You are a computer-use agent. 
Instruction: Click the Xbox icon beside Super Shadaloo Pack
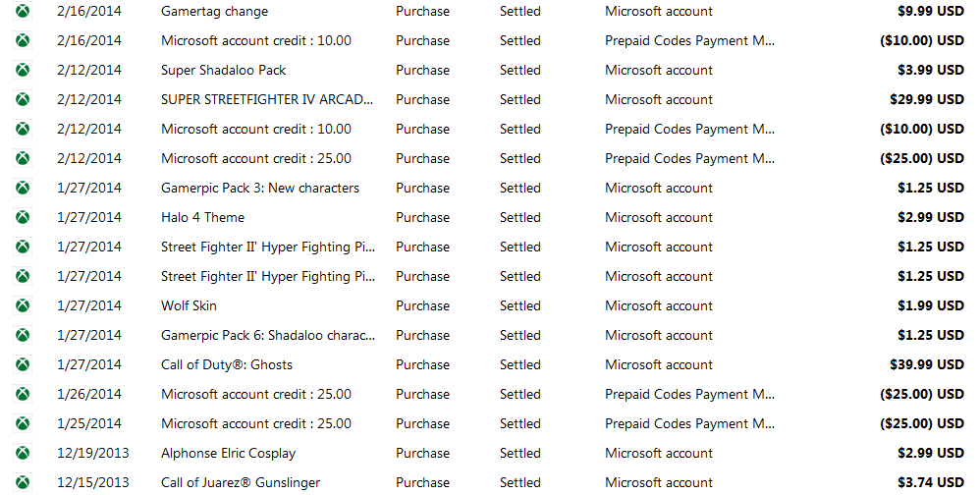pos(24,70)
